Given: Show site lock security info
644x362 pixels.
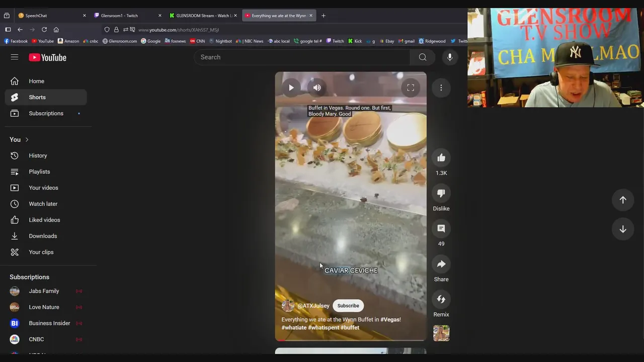Looking at the screenshot, I should point(116,30).
